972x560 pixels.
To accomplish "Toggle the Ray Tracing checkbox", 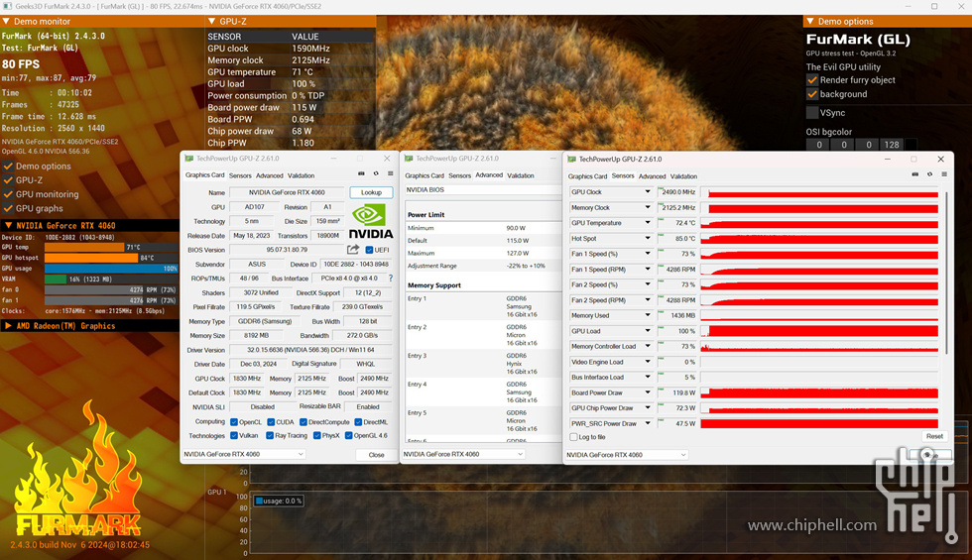I will coord(270,436).
